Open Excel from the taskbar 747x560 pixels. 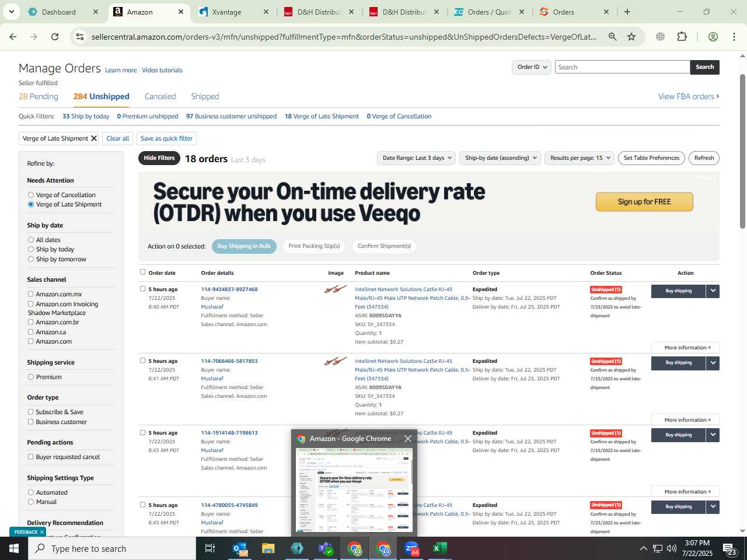tap(439, 548)
